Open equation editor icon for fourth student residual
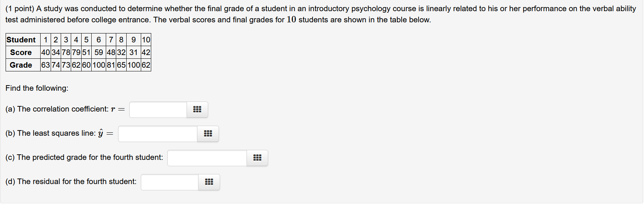The width and height of the screenshot is (644, 206). (209, 182)
